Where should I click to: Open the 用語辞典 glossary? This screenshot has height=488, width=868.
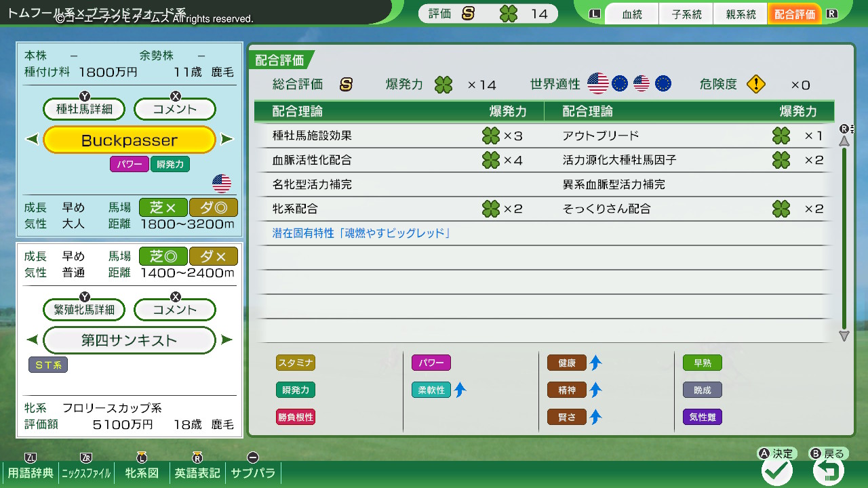[x=31, y=472]
